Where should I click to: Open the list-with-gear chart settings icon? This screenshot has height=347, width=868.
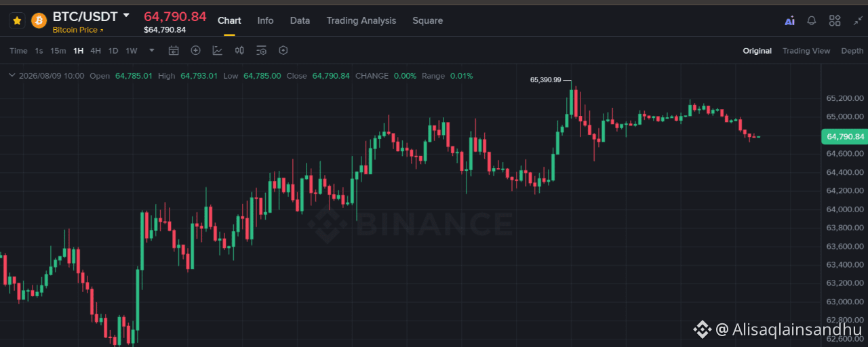pyautogui.click(x=262, y=50)
